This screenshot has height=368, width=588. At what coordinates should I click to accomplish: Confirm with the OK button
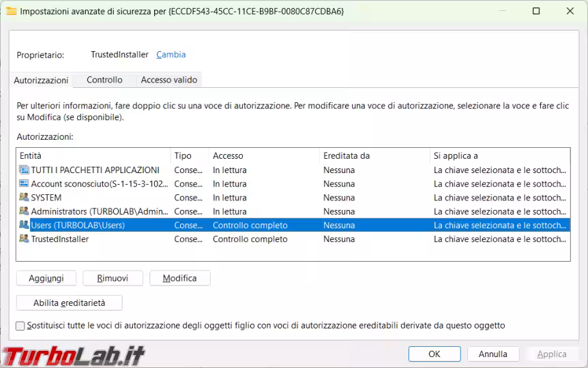point(434,354)
